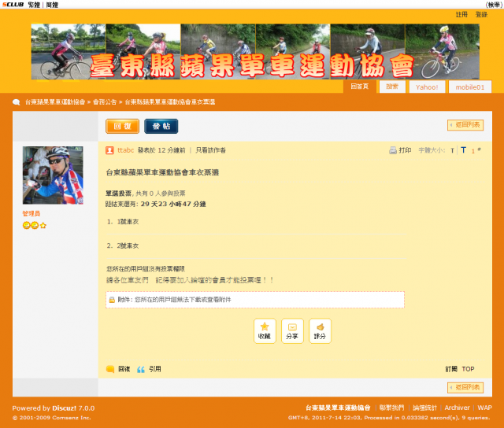This screenshot has height=428, width=504.
Task: Click the 分享 share envelope button
Action: pos(292,330)
